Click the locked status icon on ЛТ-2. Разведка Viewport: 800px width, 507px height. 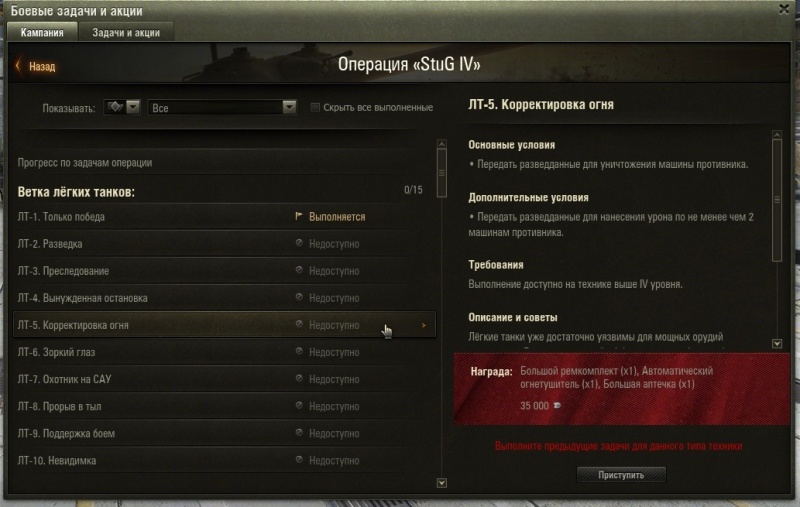point(299,243)
